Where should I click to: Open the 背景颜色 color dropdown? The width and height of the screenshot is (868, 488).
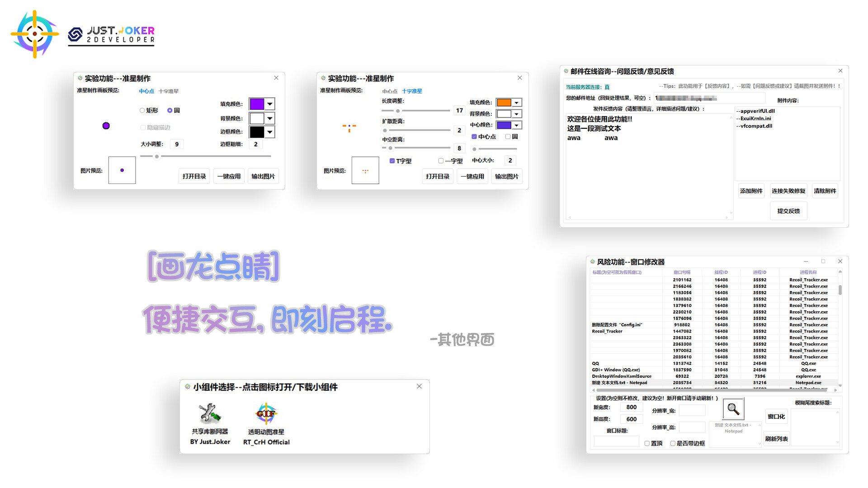click(x=269, y=118)
